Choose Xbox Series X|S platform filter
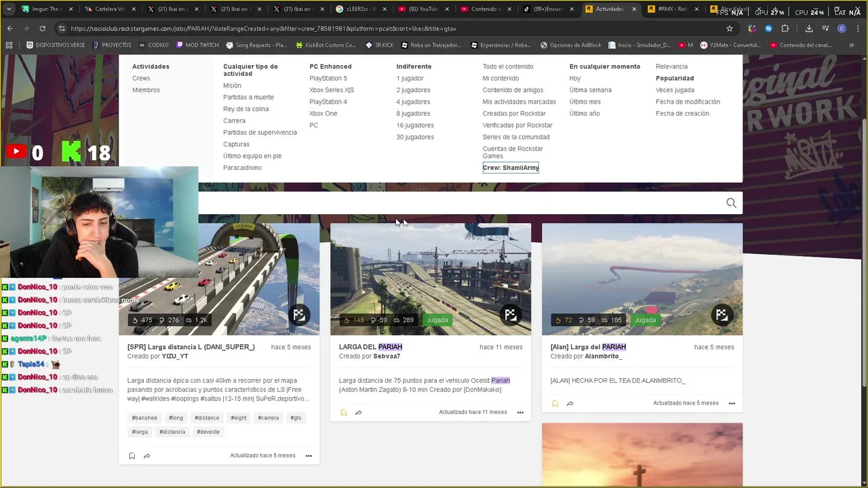868x488 pixels. [x=332, y=90]
